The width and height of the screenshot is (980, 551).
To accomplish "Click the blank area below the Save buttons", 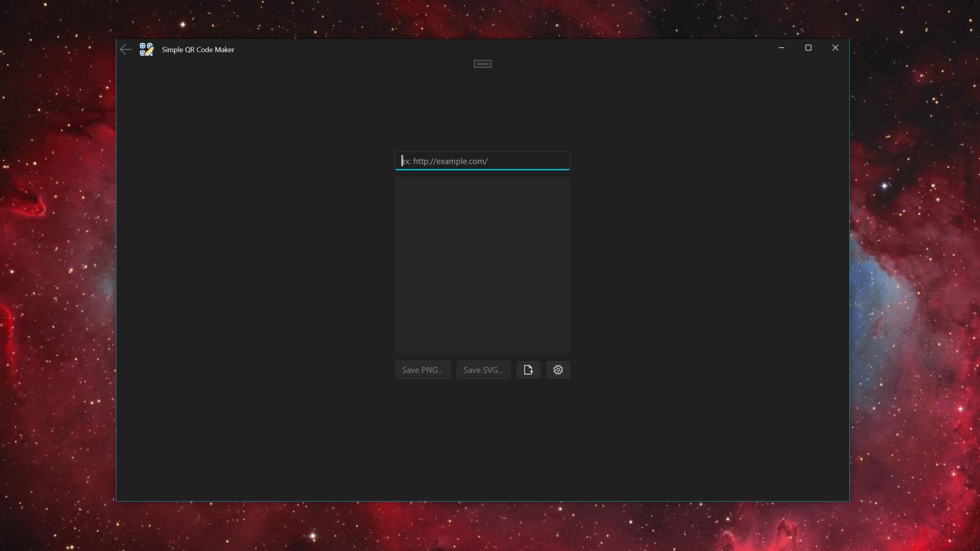I will [x=482, y=439].
